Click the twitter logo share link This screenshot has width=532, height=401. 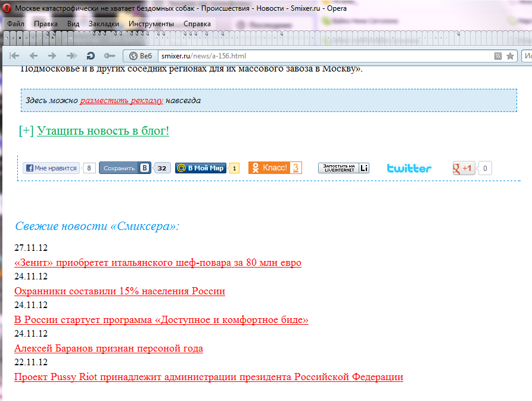(x=409, y=168)
